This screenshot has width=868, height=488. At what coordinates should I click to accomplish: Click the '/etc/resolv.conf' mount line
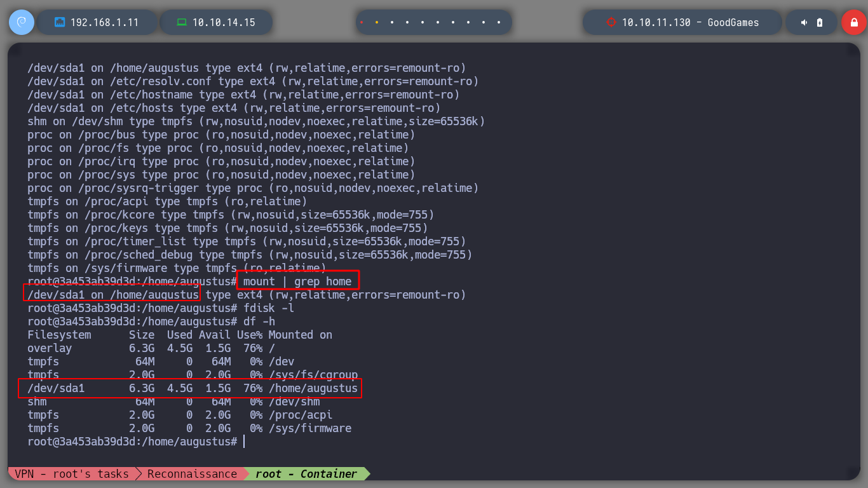pyautogui.click(x=253, y=81)
